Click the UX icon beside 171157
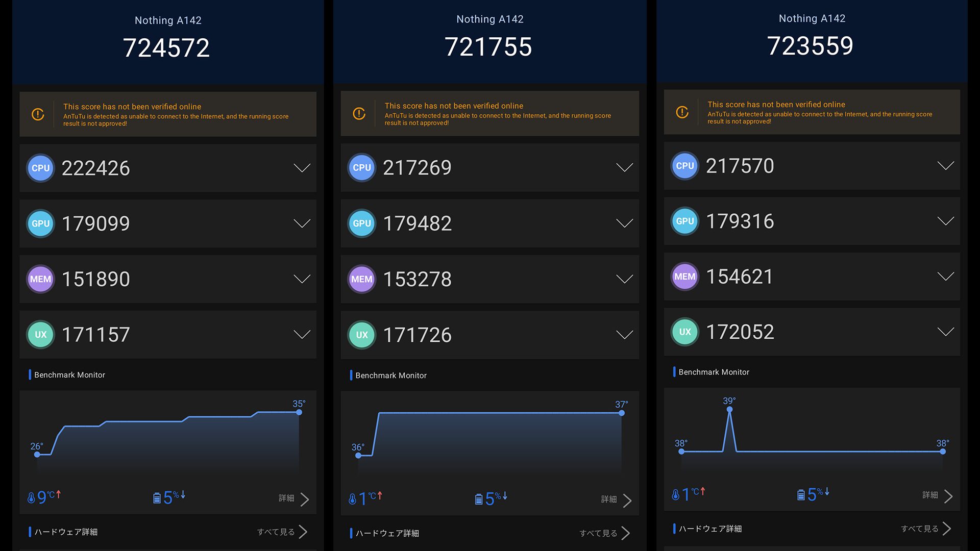This screenshot has width=980, height=551. [x=40, y=335]
